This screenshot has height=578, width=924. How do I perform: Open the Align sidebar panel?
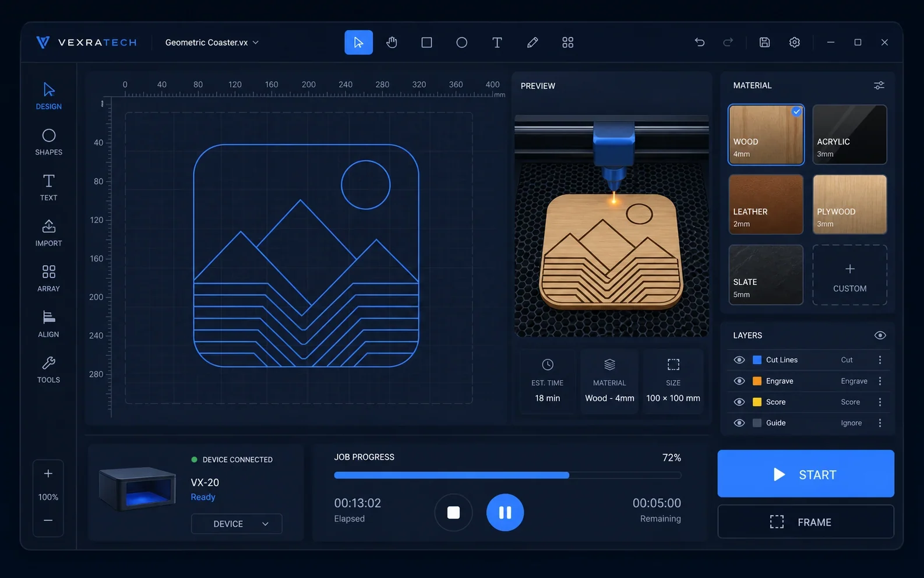pos(49,325)
